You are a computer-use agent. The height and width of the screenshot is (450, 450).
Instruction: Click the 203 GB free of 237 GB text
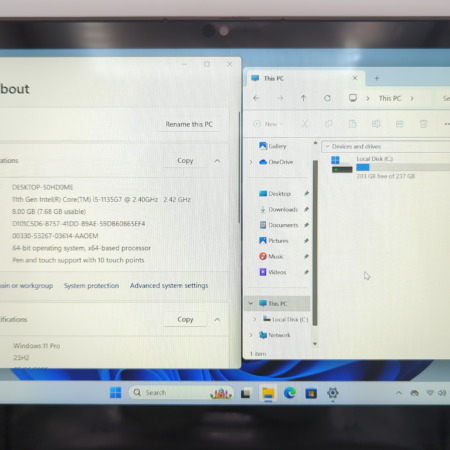tap(386, 176)
